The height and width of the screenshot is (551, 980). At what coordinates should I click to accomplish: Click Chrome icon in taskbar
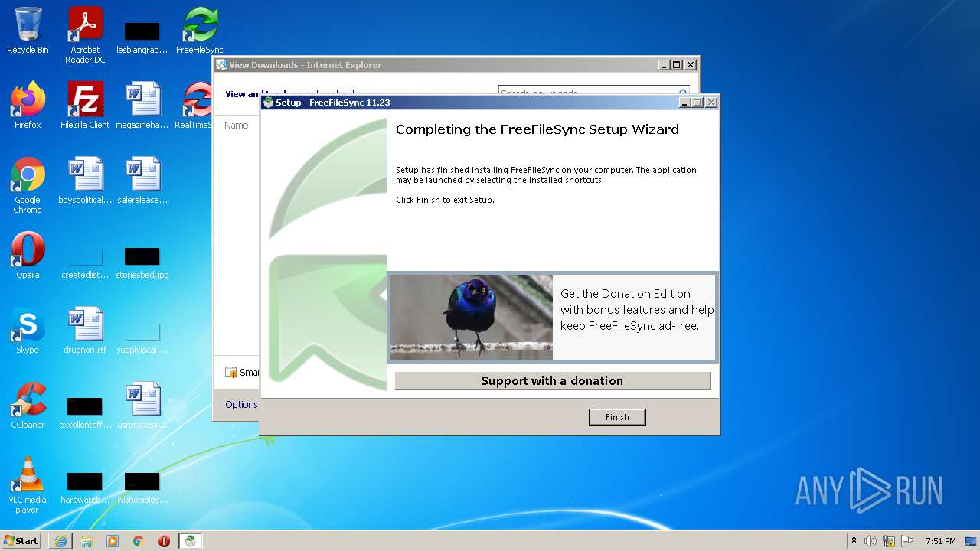pos(139,540)
